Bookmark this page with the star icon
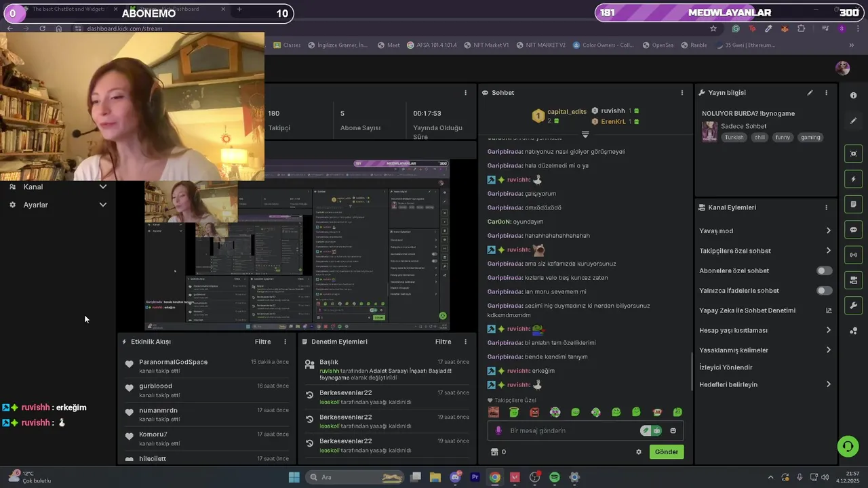The width and height of the screenshot is (868, 488). [713, 28]
